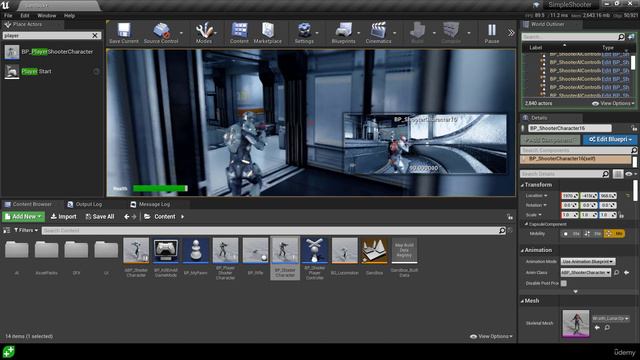The image size is (640, 360).
Task: Go back in Content Browser history
Action: pyautogui.click(x=127, y=217)
